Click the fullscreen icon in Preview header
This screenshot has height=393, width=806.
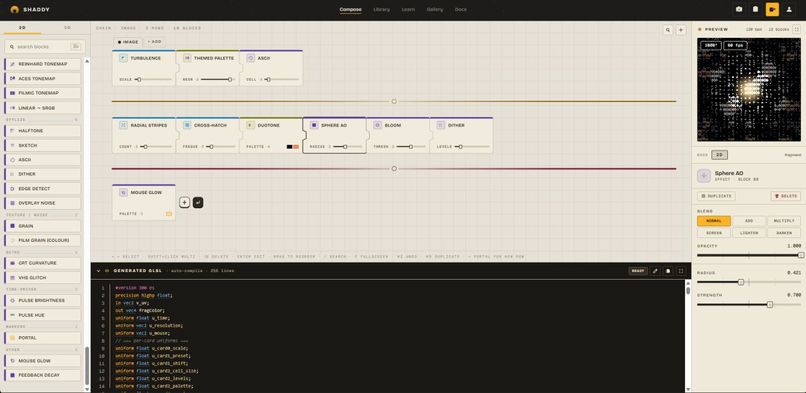(x=796, y=29)
